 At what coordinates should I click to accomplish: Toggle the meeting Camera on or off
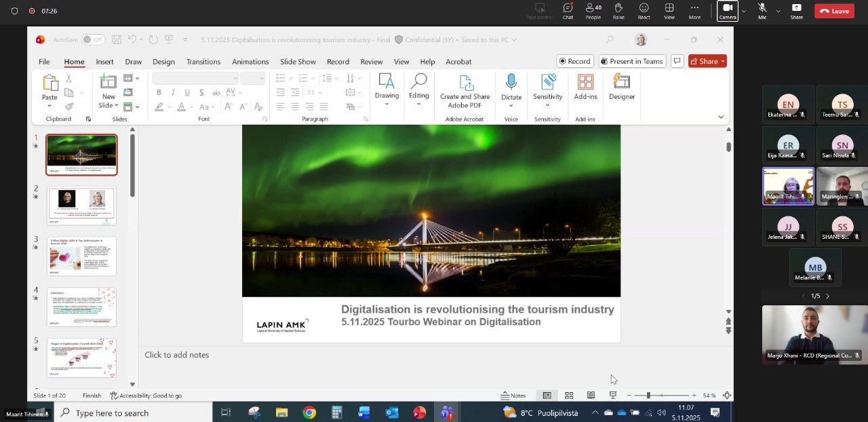coord(728,10)
